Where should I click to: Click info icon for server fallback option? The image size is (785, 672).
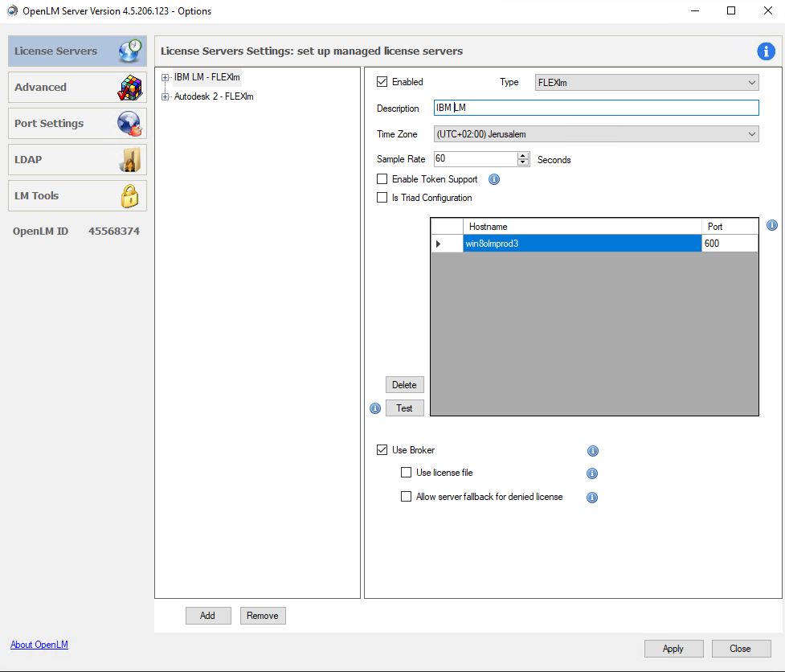(592, 498)
